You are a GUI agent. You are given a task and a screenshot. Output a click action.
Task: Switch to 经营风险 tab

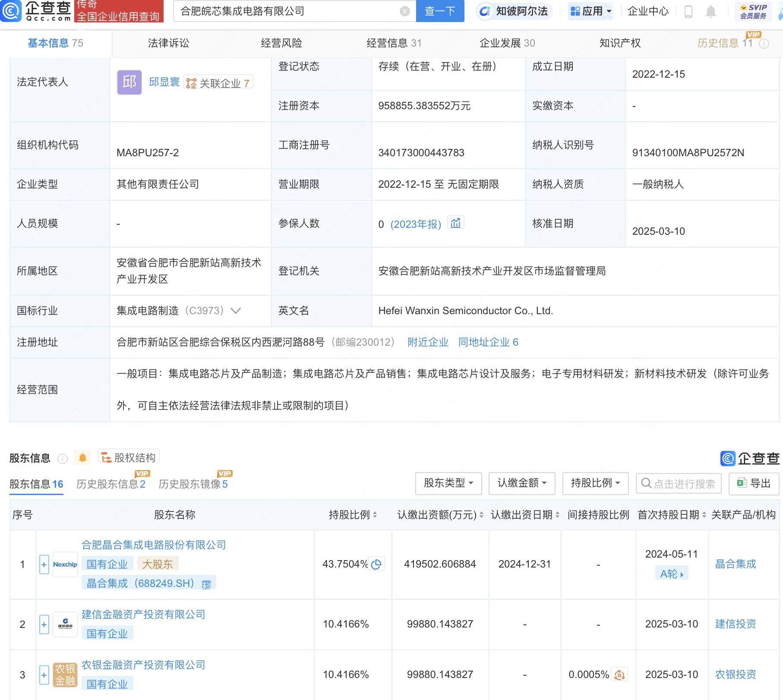point(281,43)
